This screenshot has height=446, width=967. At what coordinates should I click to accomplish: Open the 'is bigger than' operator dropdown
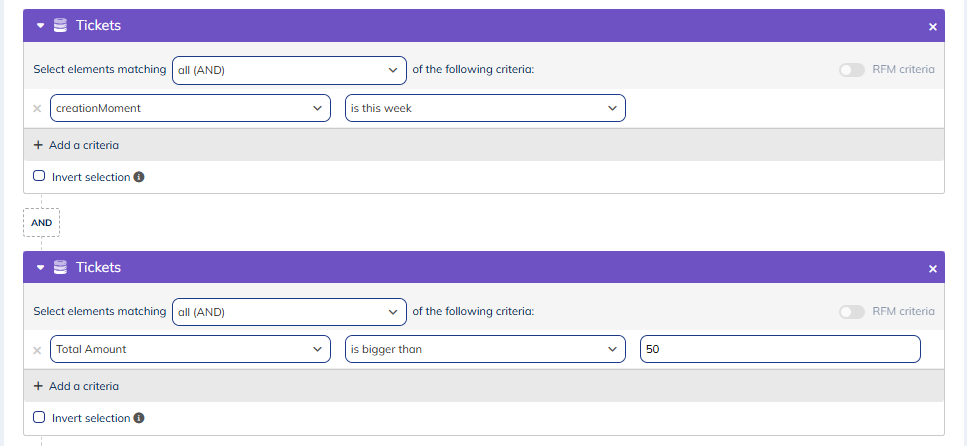485,350
